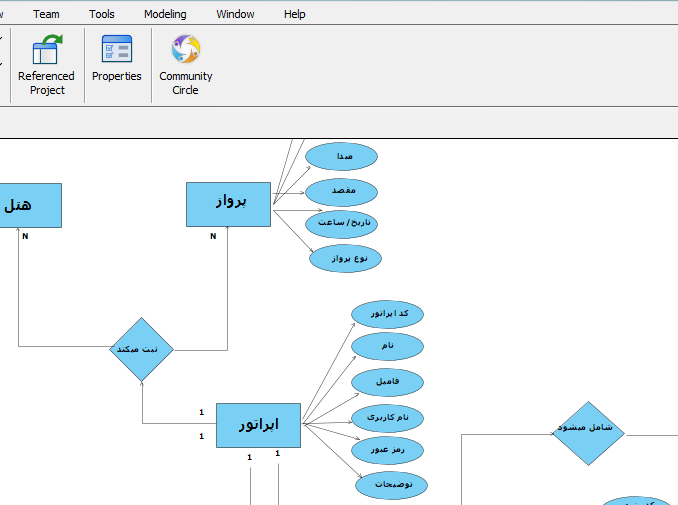The height and width of the screenshot is (505, 678).
Task: Select the رمز عبور attribute ellipse
Action: [387, 451]
